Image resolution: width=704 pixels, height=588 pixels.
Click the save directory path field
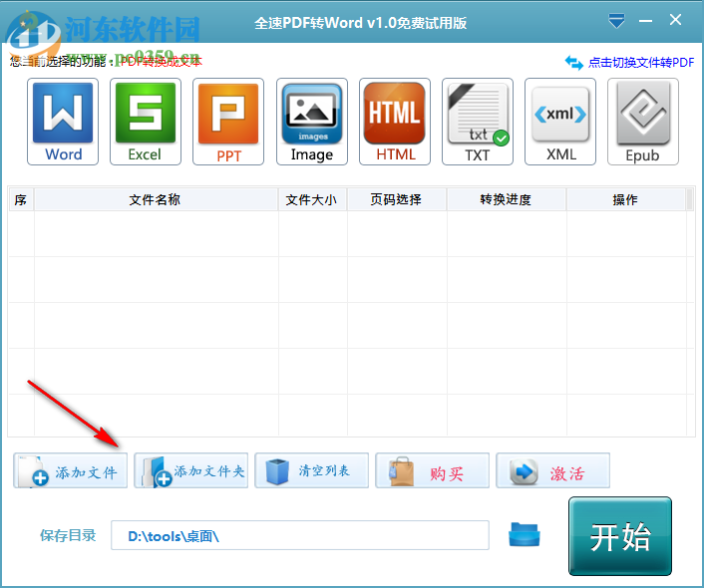300,535
